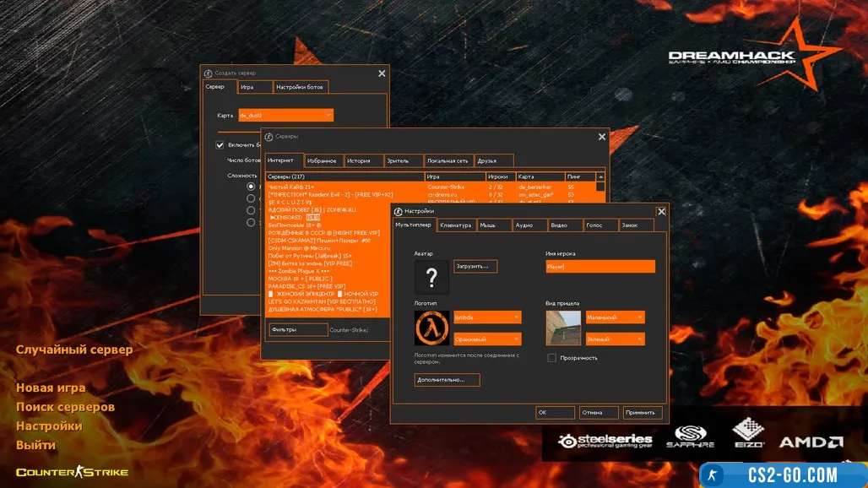Select the topmost Сложность radio button
Image resolution: width=868 pixels, height=488 pixels.
point(251,187)
